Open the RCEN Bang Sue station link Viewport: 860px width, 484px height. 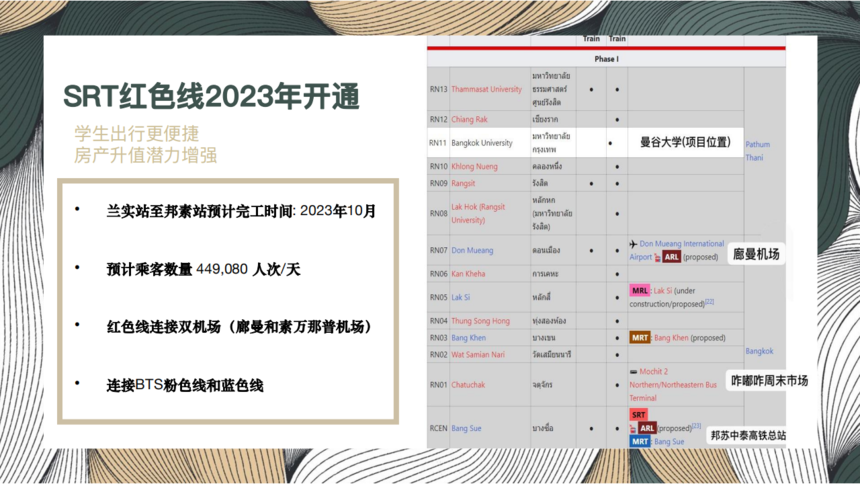(x=466, y=429)
